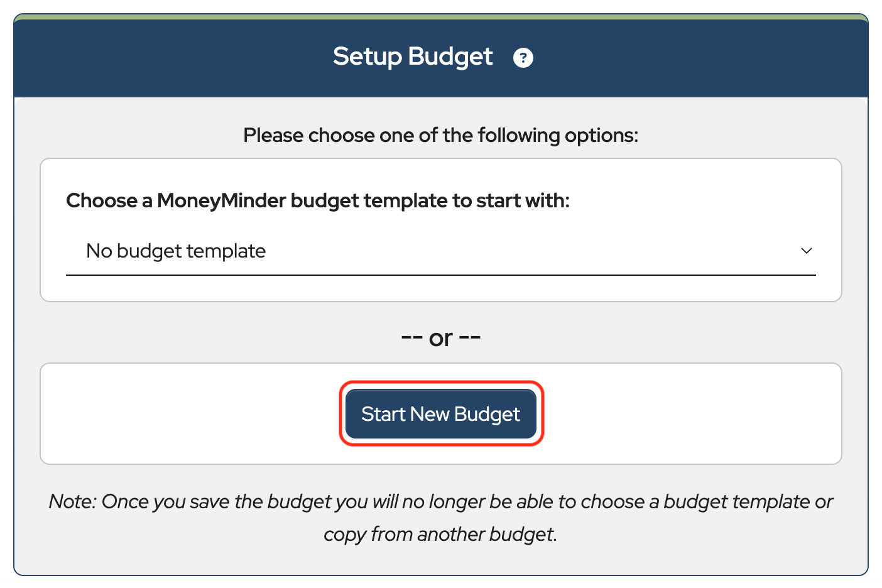Screen dimensions: 882x588
Task: Click "copy from another budget" in the note
Action: [440, 534]
